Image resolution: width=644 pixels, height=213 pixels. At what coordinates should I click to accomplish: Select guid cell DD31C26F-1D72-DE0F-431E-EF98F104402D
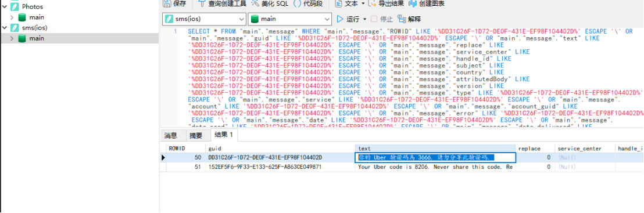pos(280,157)
